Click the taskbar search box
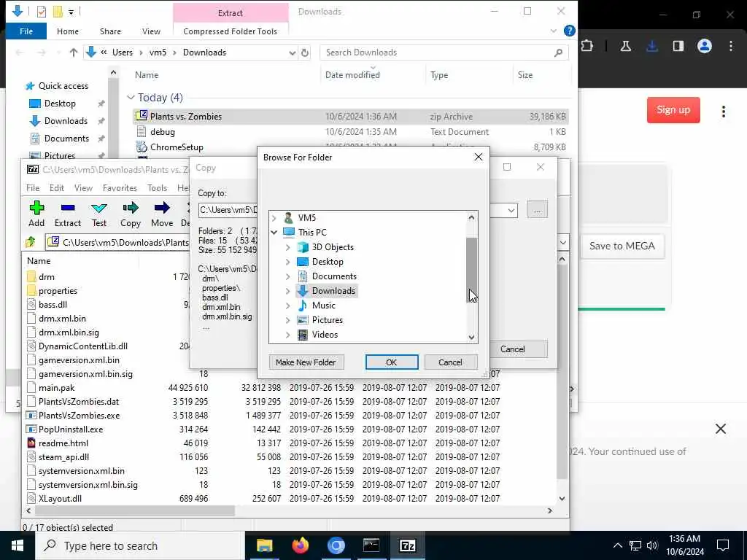747x560 pixels. 140,545
